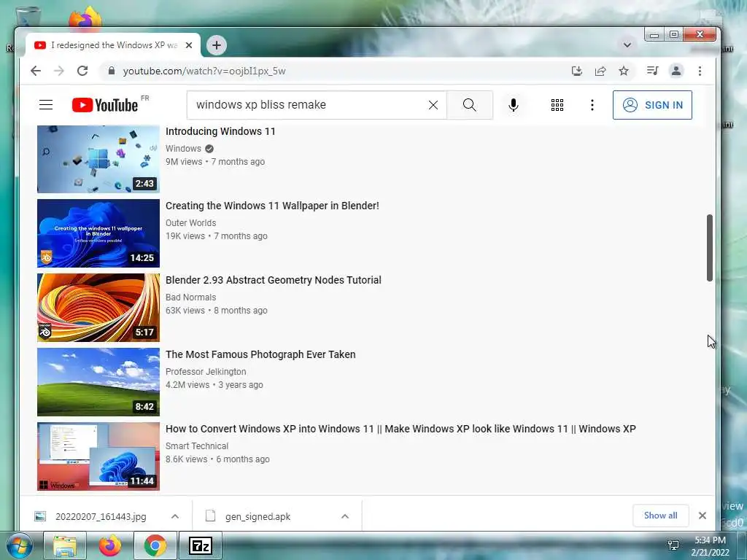Visit the Professor Jelkington channel
This screenshot has height=560, width=747.
206,371
